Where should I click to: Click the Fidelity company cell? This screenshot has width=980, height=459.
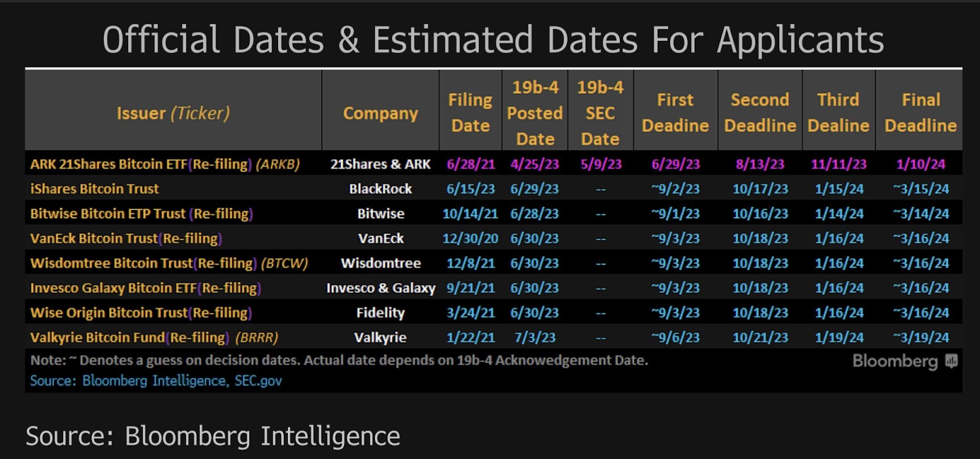pos(380,313)
